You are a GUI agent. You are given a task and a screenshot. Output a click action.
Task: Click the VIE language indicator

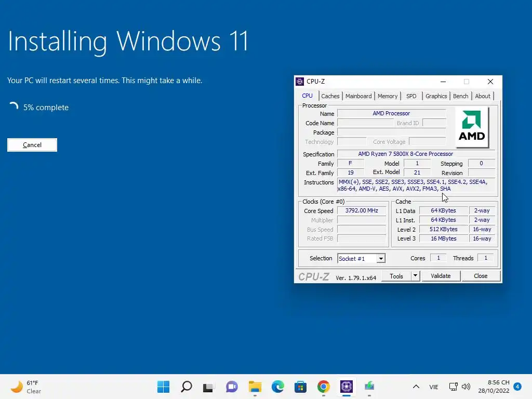[434, 387]
